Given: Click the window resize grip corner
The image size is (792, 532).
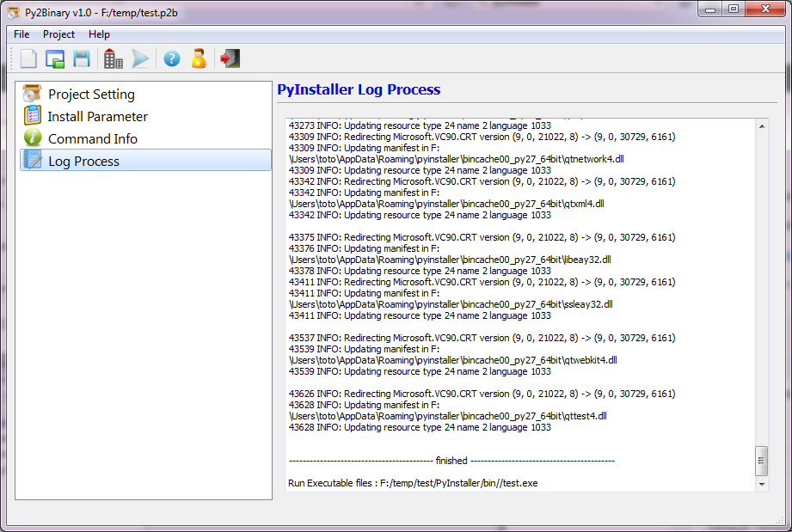Looking at the screenshot, I should [x=779, y=520].
